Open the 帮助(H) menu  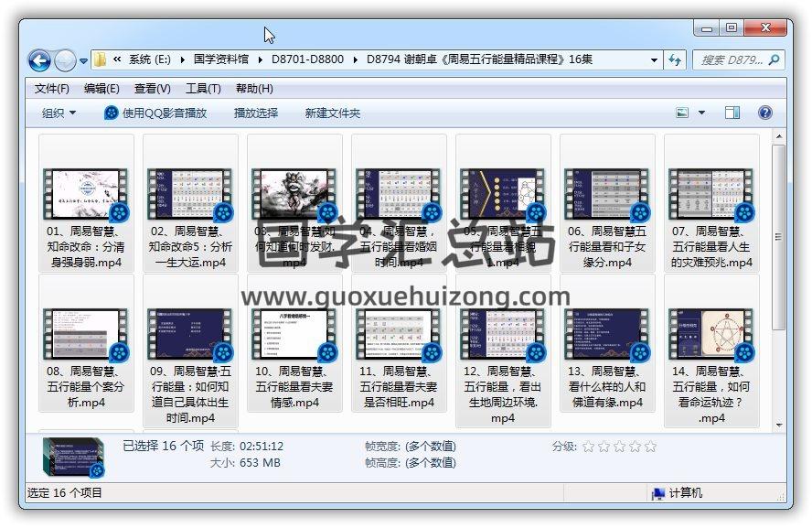click(254, 89)
